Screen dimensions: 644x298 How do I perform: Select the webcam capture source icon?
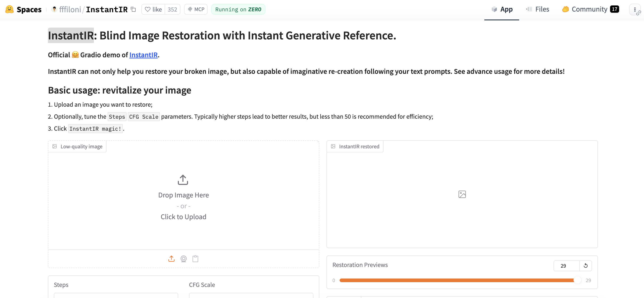[x=184, y=258]
